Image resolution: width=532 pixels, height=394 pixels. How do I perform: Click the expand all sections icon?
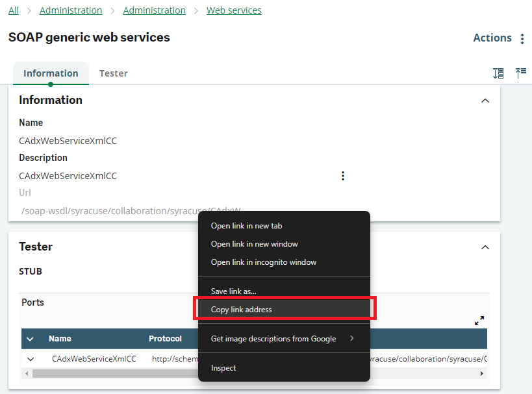pos(498,73)
